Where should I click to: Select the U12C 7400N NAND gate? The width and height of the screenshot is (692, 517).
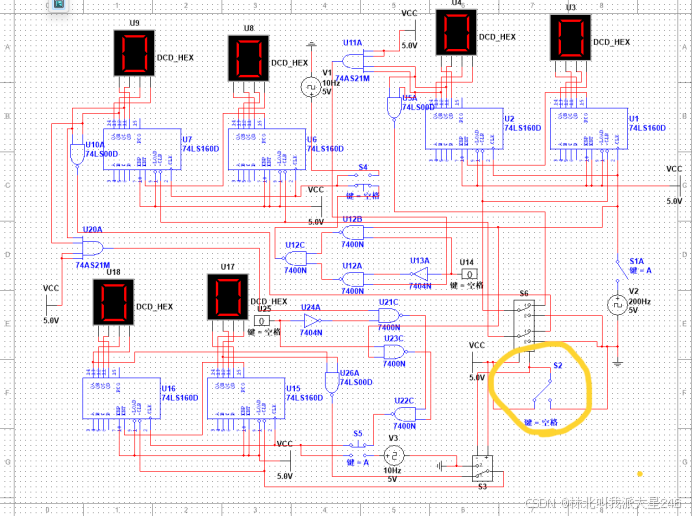295,258
